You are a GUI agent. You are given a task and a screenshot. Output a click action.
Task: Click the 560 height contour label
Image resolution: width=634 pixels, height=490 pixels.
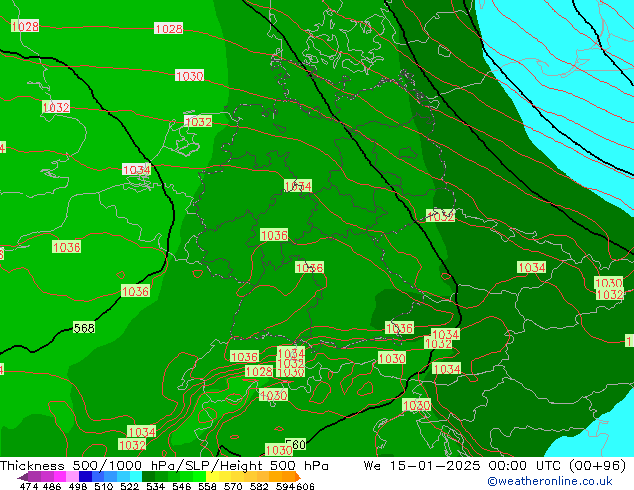click(296, 444)
